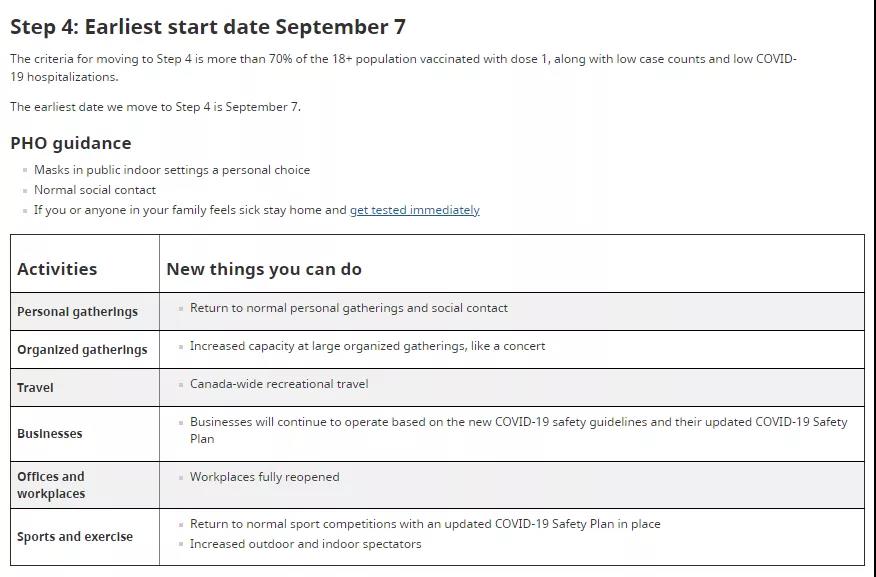Click the 'New things you can do' header
Image resolution: width=876 pixels, height=577 pixels.
click(x=264, y=269)
